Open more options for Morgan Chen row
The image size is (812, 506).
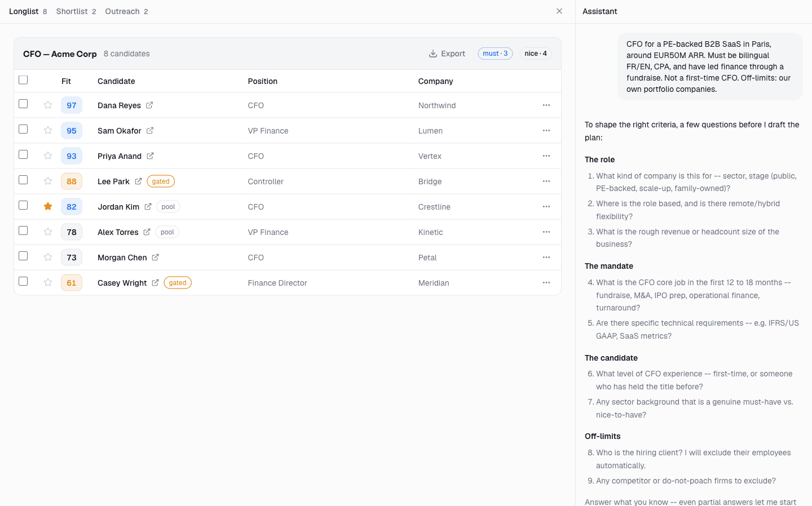click(x=546, y=257)
